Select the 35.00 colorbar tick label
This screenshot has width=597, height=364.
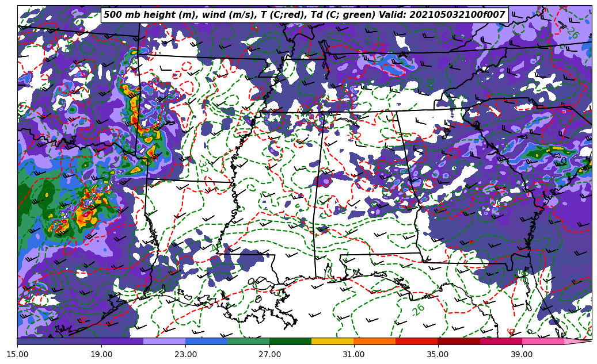[438, 355]
